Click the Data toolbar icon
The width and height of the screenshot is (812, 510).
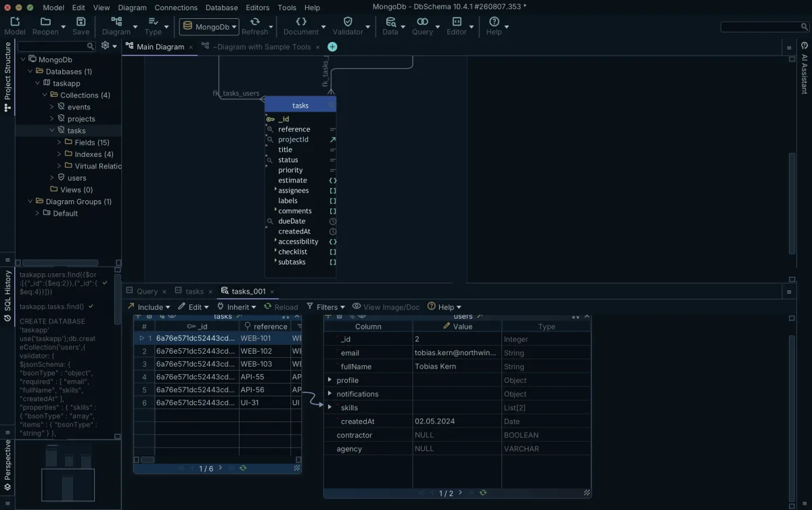pyautogui.click(x=390, y=22)
